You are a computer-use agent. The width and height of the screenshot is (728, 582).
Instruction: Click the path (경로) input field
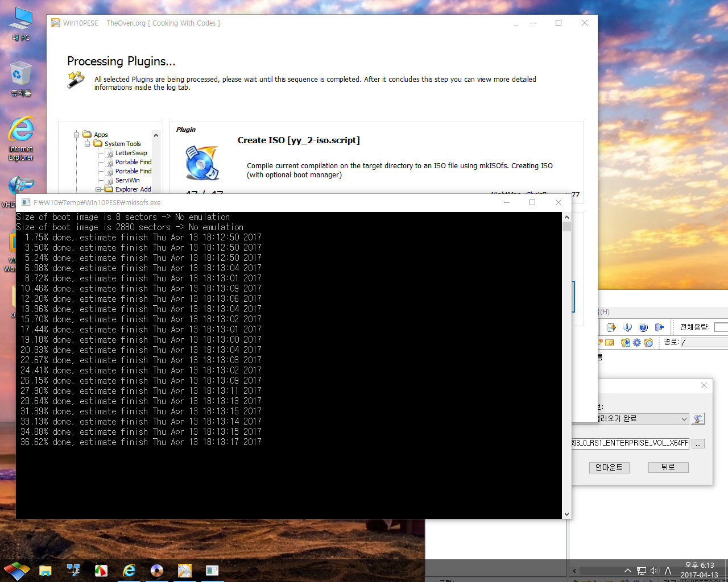click(x=704, y=342)
